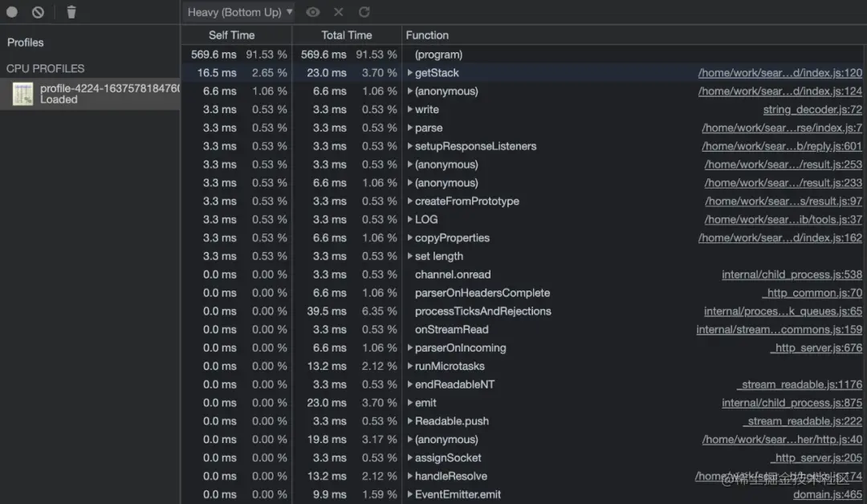Click the 19.8 ms total time cell
Screen dimensions: 867x504
(x=327, y=439)
